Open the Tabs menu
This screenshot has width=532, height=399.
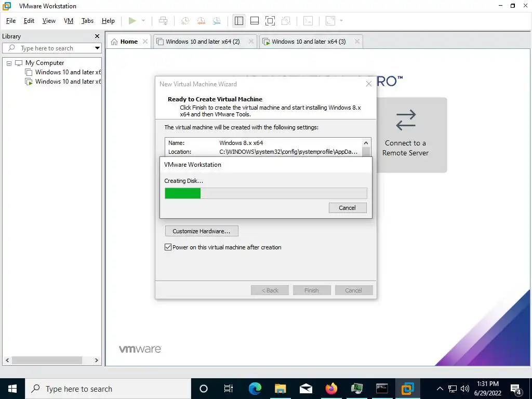[x=87, y=21]
